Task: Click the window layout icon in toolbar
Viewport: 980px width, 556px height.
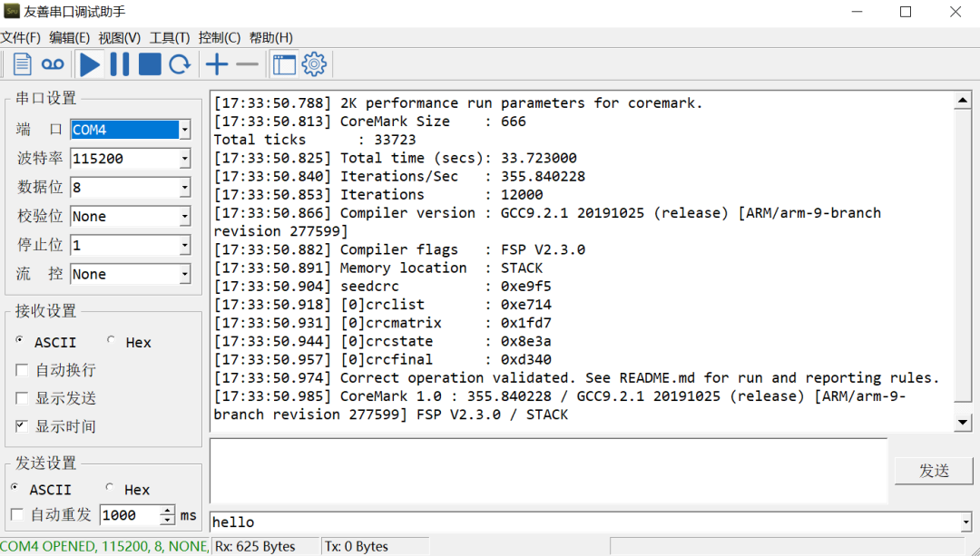Action: click(x=284, y=64)
